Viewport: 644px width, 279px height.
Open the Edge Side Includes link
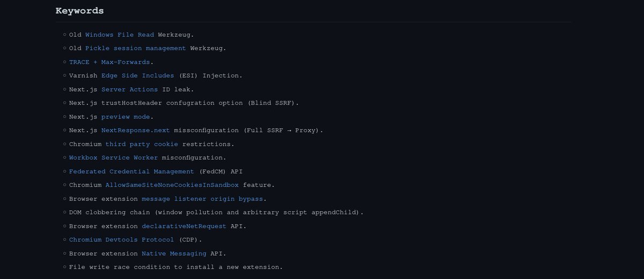[138, 76]
